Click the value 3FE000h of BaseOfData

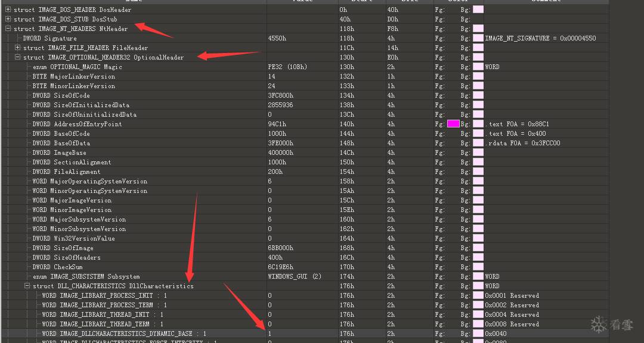280,143
